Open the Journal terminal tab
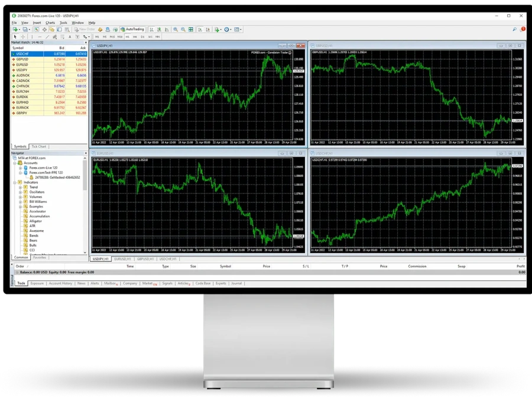The width and height of the screenshot is (532, 398). (x=236, y=283)
